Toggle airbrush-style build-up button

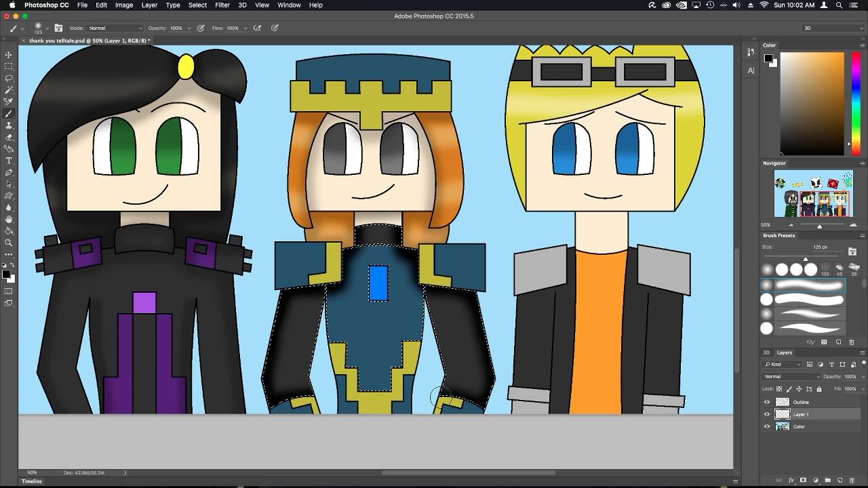[x=257, y=28]
